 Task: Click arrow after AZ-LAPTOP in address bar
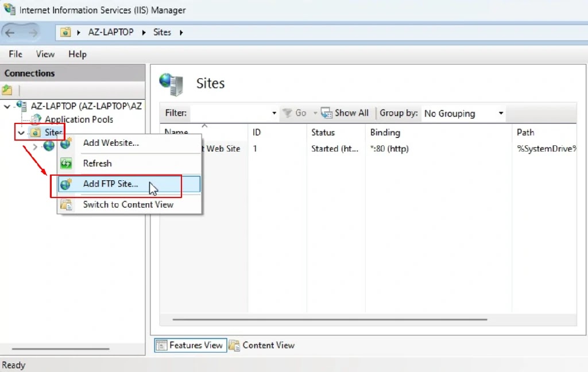point(144,33)
